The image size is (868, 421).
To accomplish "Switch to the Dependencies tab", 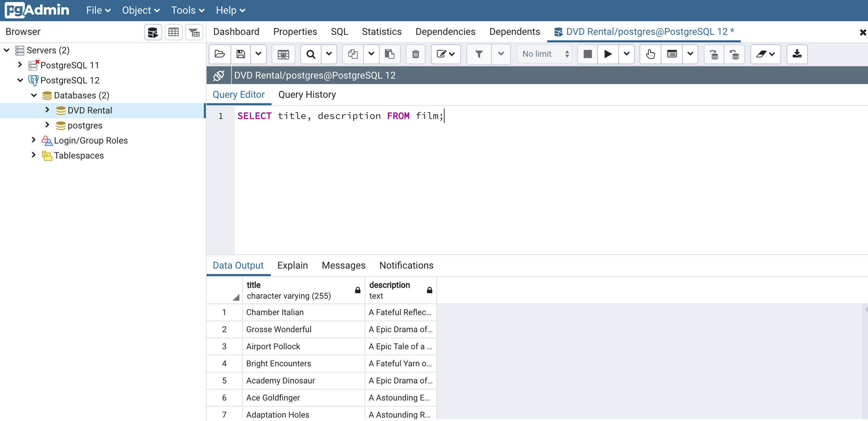I will click(445, 32).
